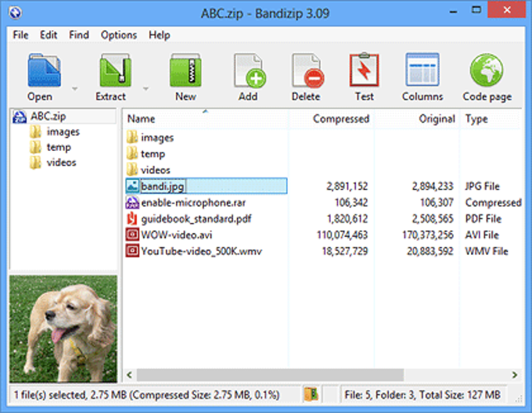Click the dog preview thumbnail
Screen dimensions: 532x413
click(x=63, y=329)
